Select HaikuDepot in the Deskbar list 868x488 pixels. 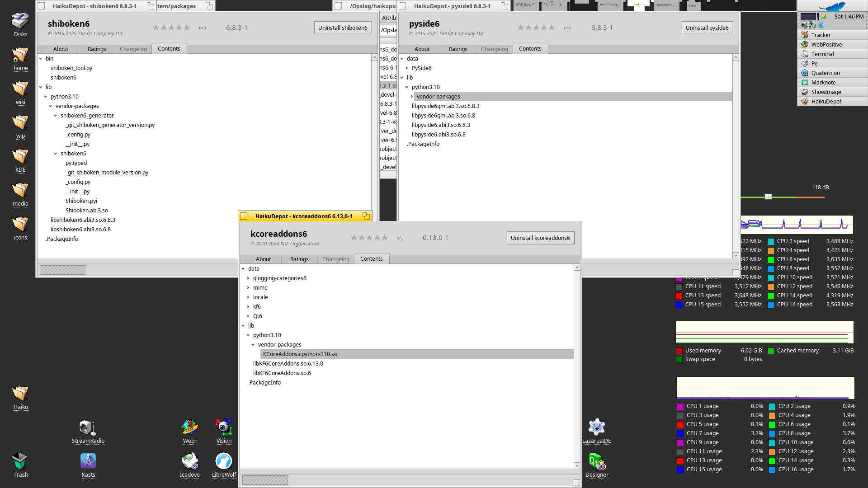point(832,101)
